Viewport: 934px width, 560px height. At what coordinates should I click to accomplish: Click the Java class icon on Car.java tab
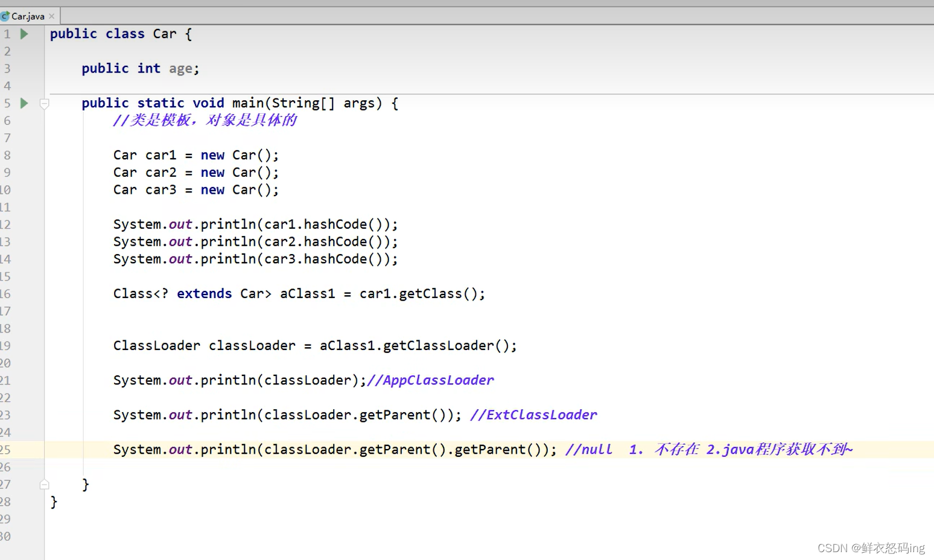[x=5, y=16]
